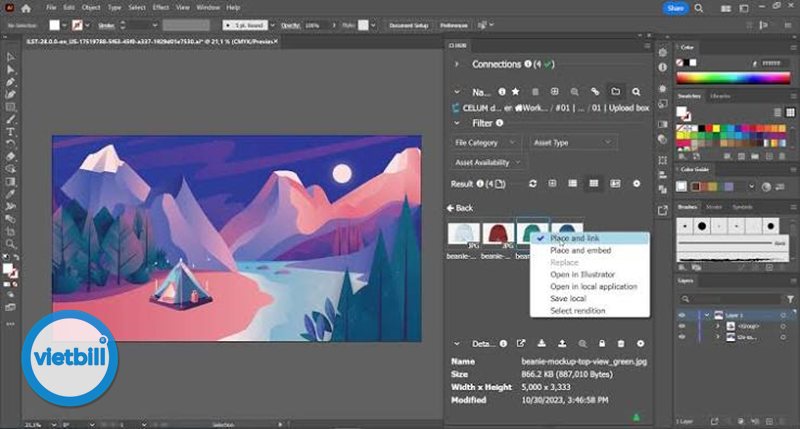Switch results to large preview view
Screen dimensions: 800x429
click(x=615, y=184)
